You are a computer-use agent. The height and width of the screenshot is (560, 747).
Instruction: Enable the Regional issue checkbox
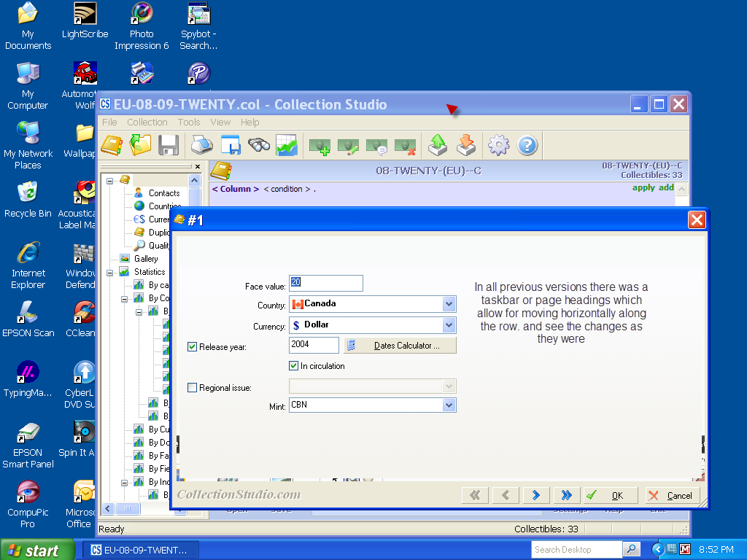[x=192, y=388]
